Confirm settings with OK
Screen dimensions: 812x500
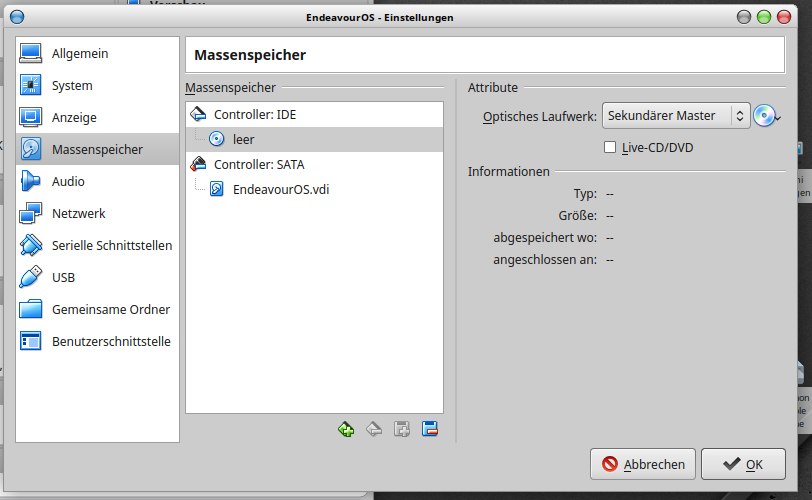click(743, 464)
